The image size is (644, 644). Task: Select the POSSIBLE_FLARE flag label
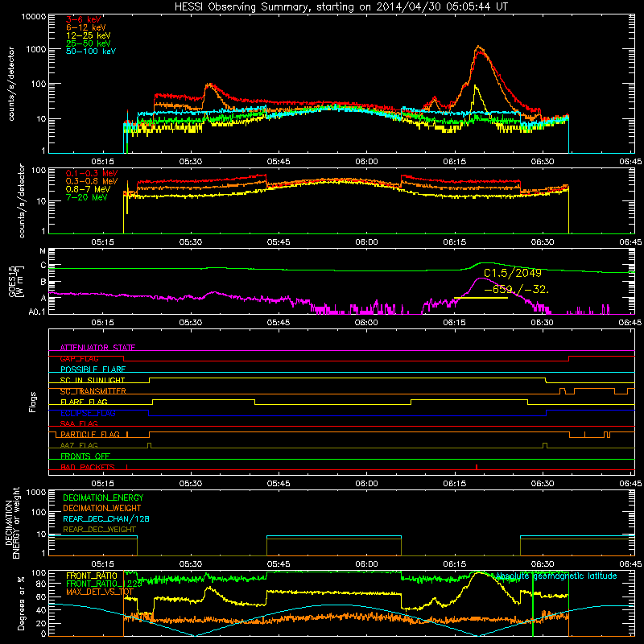[93, 369]
